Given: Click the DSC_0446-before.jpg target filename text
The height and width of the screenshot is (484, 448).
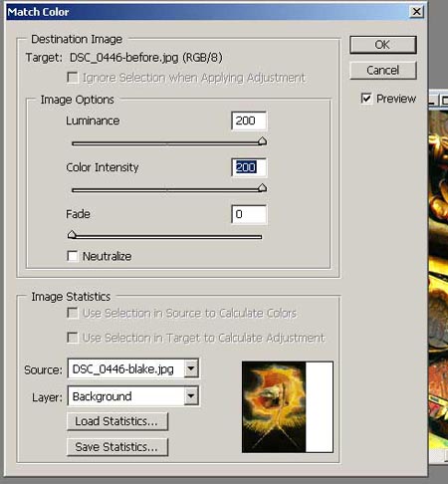Looking at the screenshot, I should tap(124, 58).
